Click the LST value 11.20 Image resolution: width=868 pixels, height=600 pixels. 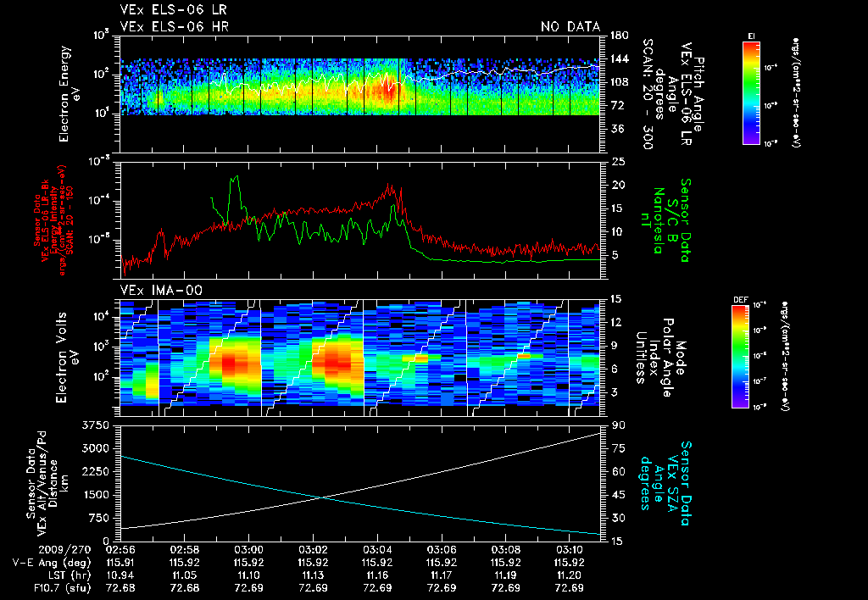coord(570,575)
